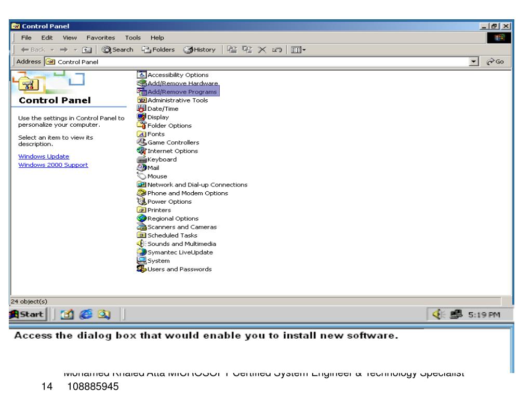Expand the Forward history dropdown arrow
Image resolution: width=532 pixels, height=399 pixels.
click(x=75, y=50)
